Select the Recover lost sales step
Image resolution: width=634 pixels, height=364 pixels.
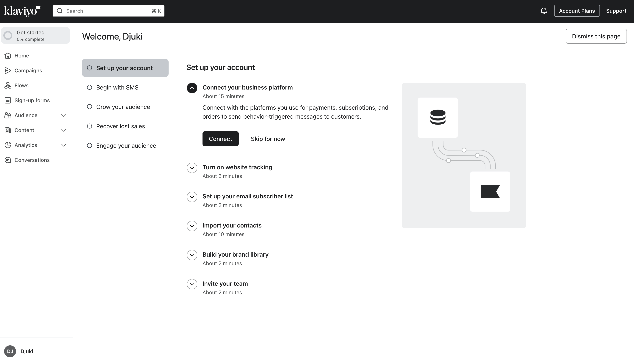(x=120, y=126)
